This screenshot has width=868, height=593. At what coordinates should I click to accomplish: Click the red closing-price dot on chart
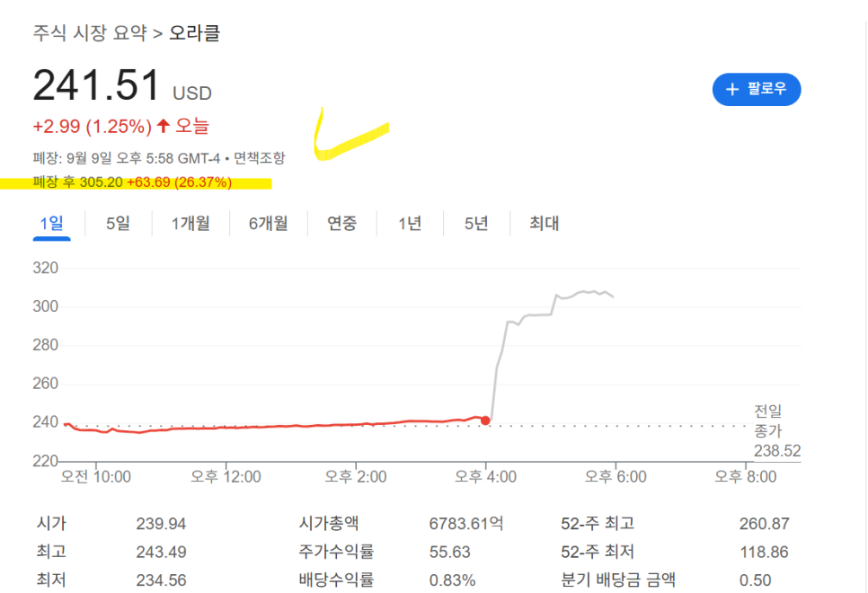[485, 420]
